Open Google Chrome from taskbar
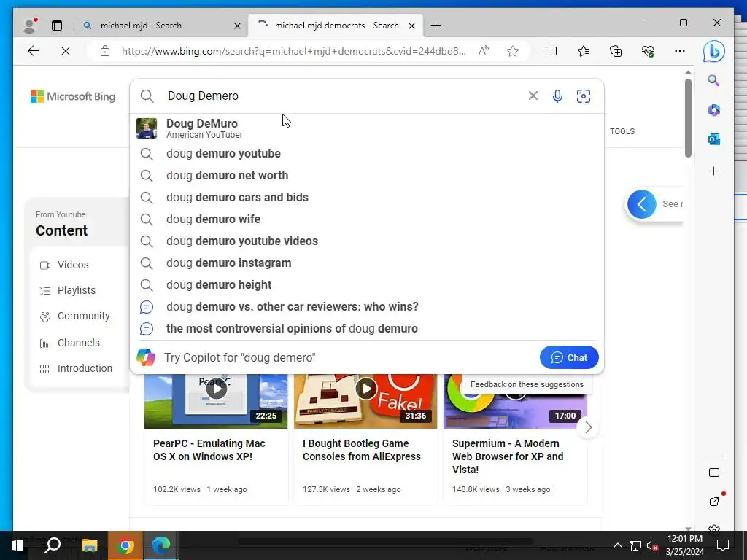 [x=125, y=545]
